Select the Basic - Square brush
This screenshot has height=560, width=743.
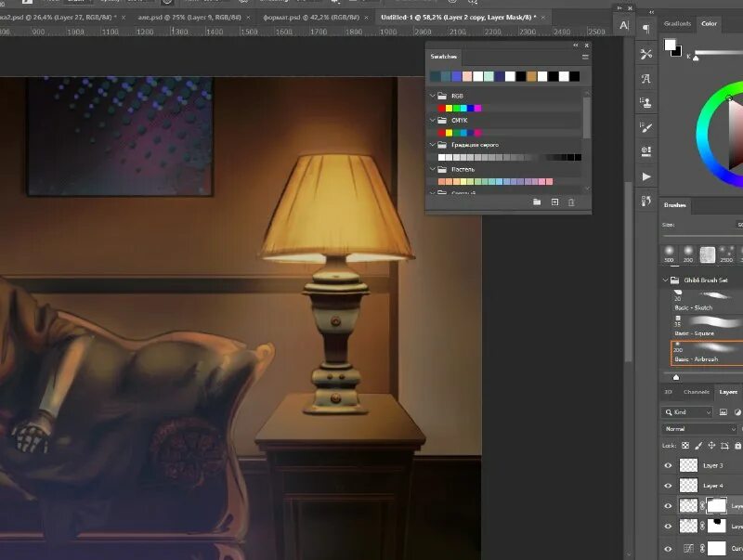(x=707, y=327)
